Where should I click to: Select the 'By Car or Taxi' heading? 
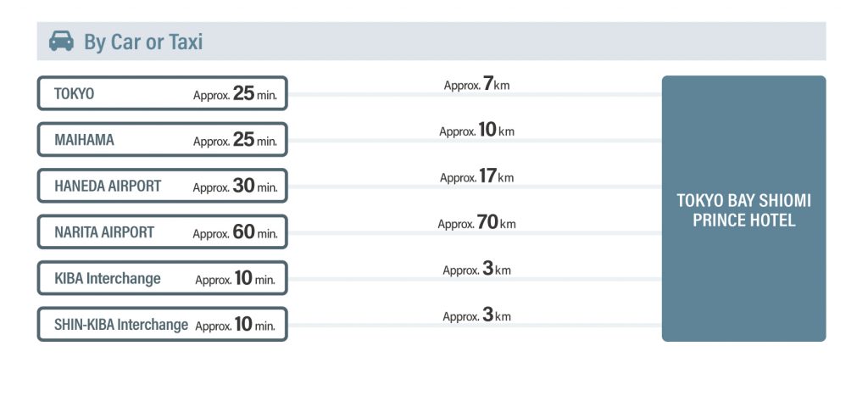143,42
